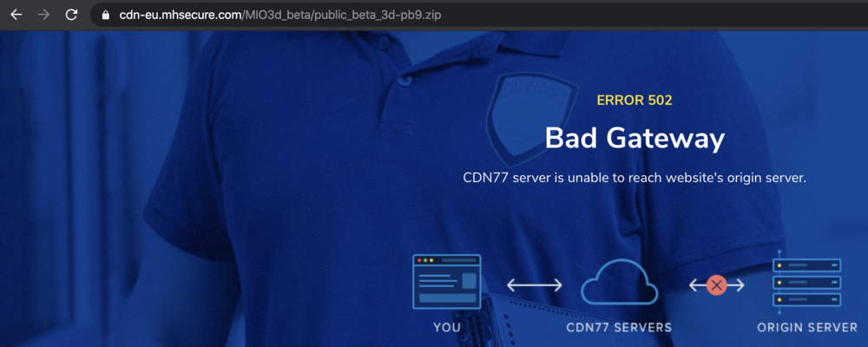Click the browser back arrow
The width and height of the screenshot is (868, 347).
click(x=16, y=15)
